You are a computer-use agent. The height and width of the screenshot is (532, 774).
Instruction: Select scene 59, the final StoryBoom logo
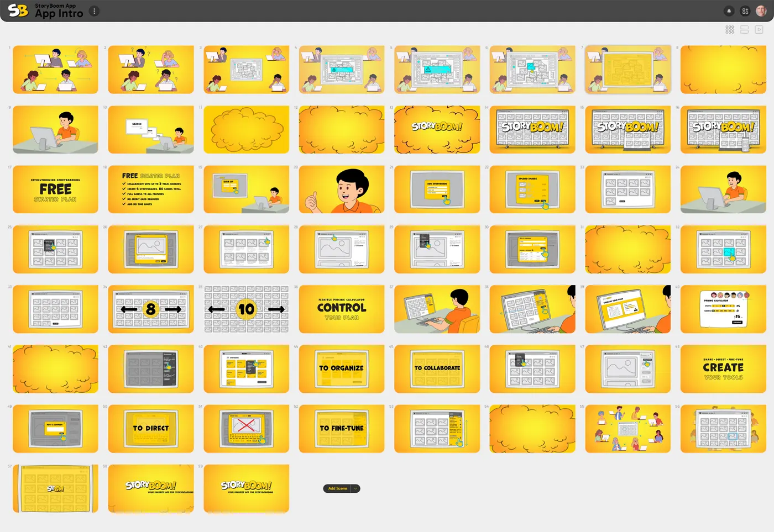tap(247, 488)
